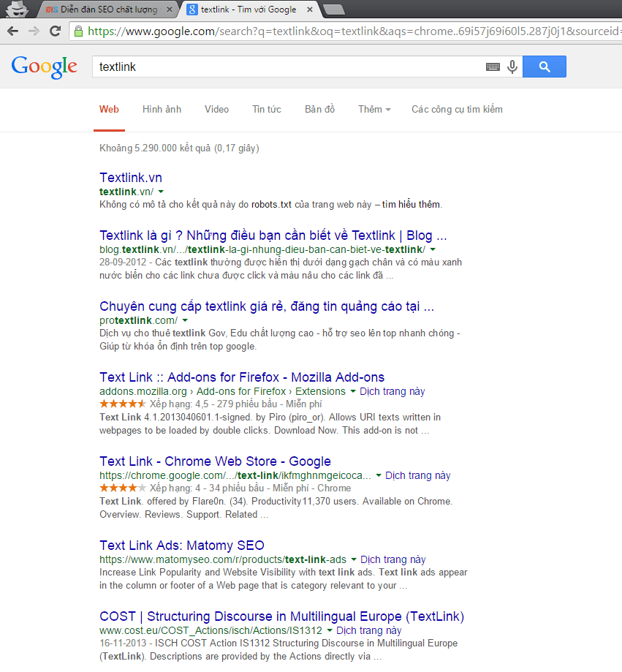Click the green HTTPS padlock icon
622x672 pixels.
point(78,31)
